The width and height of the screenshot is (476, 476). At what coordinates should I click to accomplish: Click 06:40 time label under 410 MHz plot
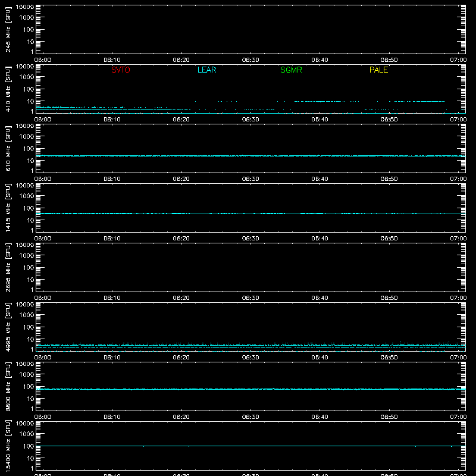pos(320,120)
